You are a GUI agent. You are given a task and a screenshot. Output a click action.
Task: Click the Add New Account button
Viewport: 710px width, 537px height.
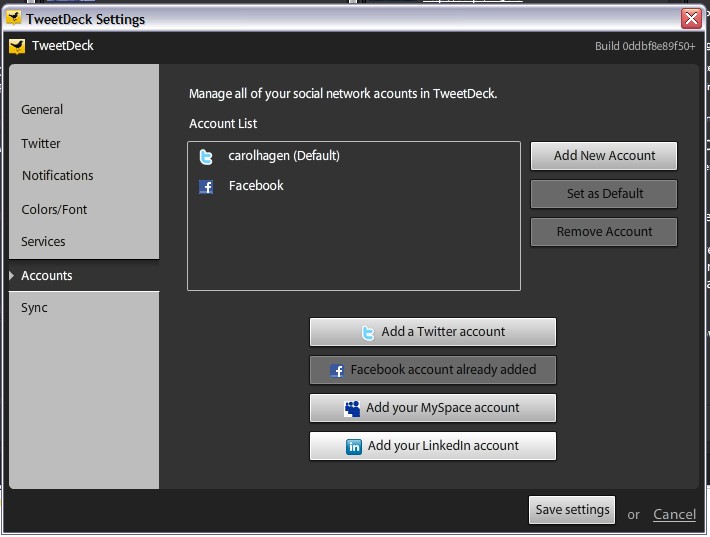click(x=604, y=156)
